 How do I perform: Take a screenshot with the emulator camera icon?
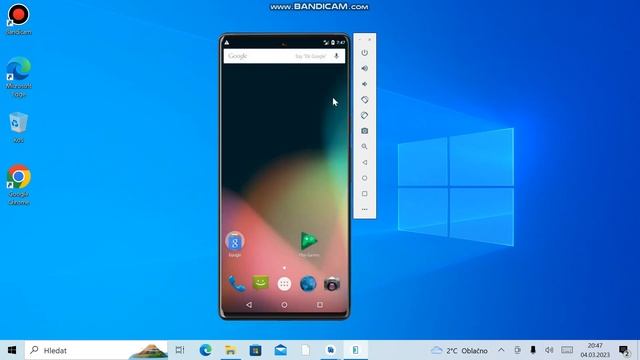[364, 131]
